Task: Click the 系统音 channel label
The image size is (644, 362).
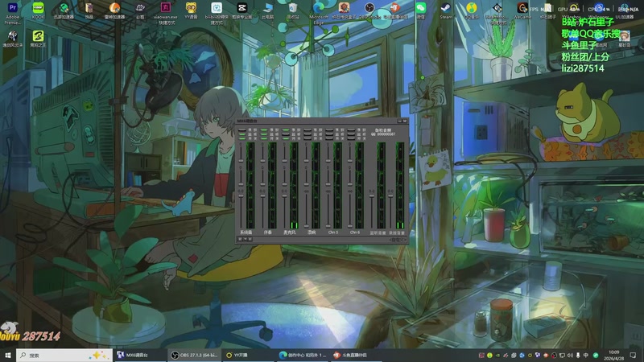Action: tap(246, 232)
